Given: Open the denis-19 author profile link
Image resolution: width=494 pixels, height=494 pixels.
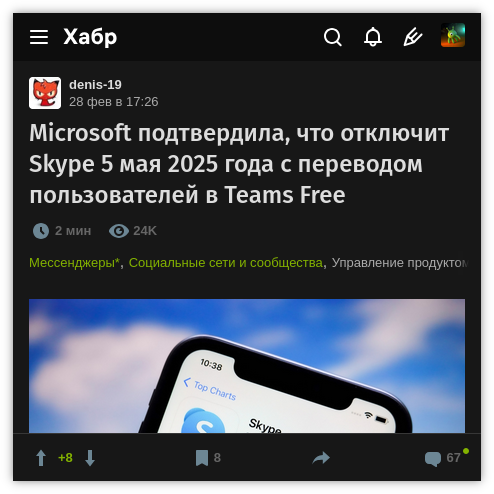Looking at the screenshot, I should [x=95, y=85].
